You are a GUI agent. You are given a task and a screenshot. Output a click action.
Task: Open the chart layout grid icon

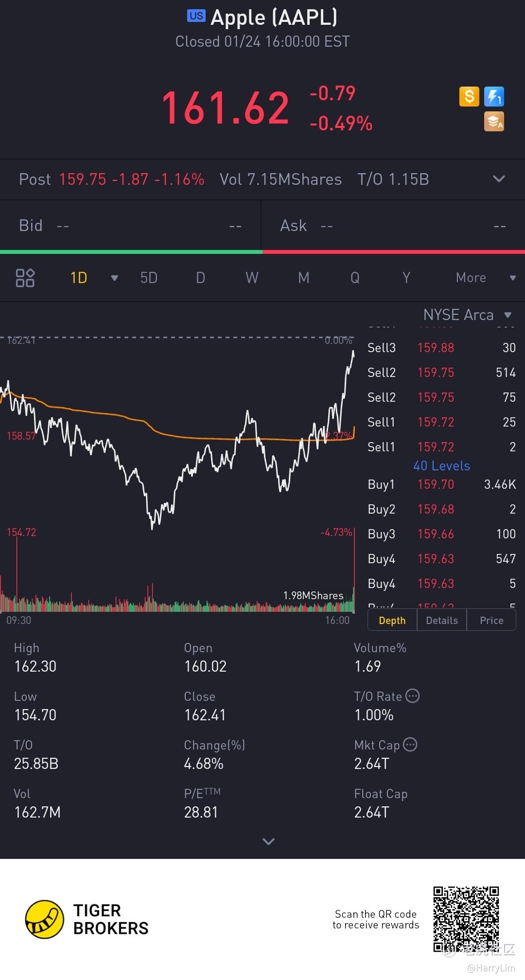click(25, 278)
